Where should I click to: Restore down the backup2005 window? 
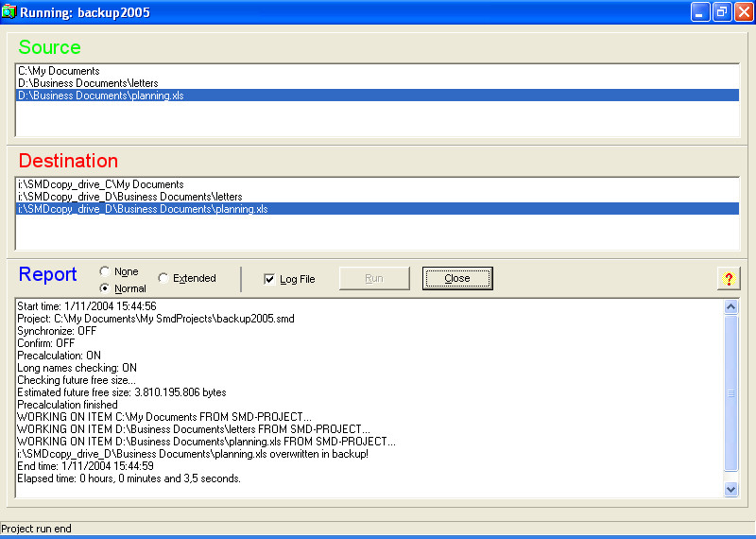pos(722,12)
